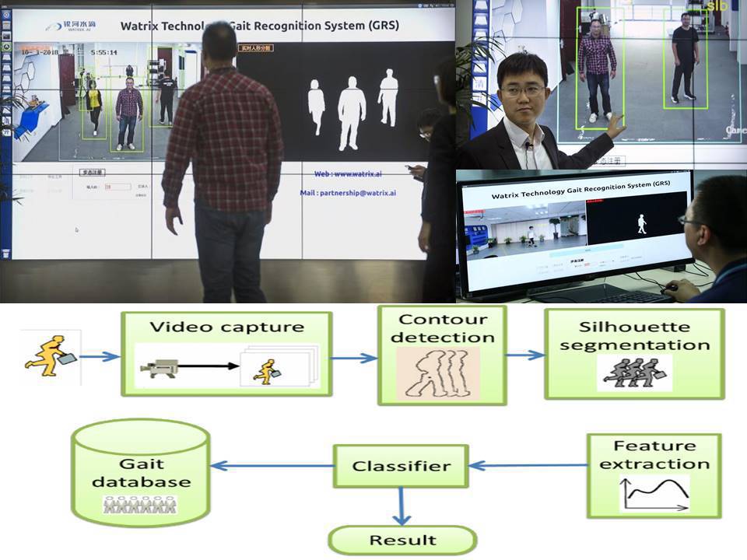Click the orange label above the silhouette panel
Image resolution: width=747 pixels, height=560 pixels.
tap(256, 48)
